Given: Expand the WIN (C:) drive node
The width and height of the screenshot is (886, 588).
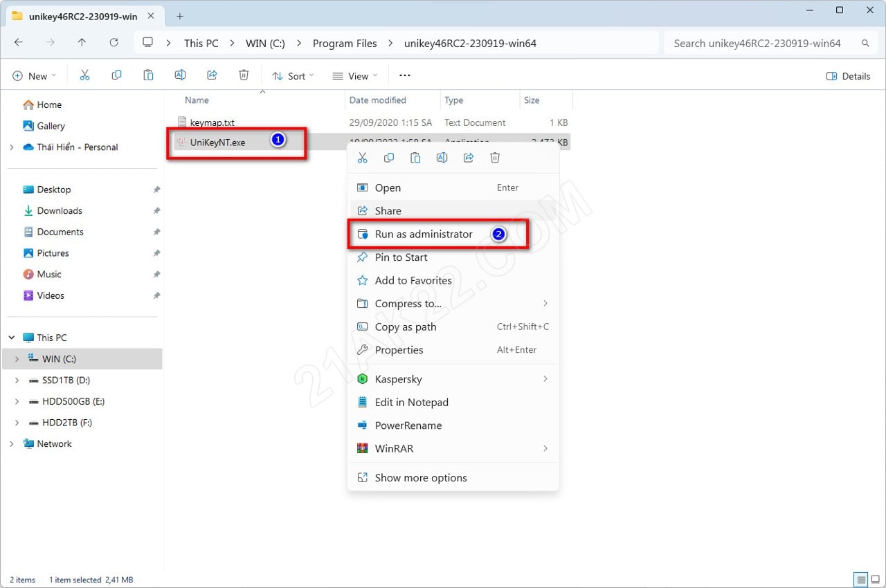Looking at the screenshot, I should pyautogui.click(x=17, y=359).
